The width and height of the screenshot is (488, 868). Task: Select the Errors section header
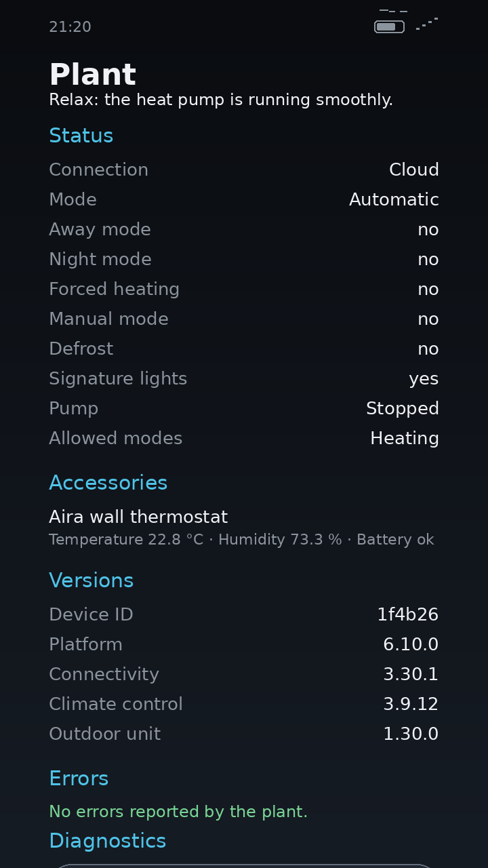point(79,778)
